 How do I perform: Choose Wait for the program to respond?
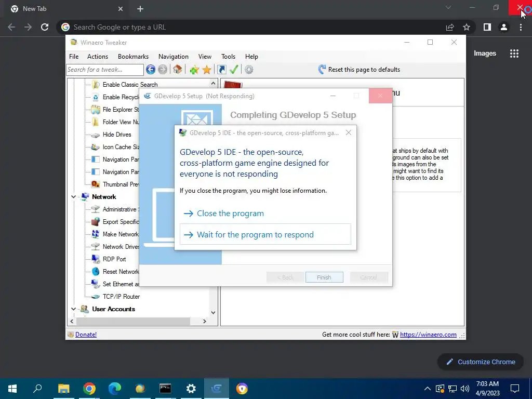(265, 234)
